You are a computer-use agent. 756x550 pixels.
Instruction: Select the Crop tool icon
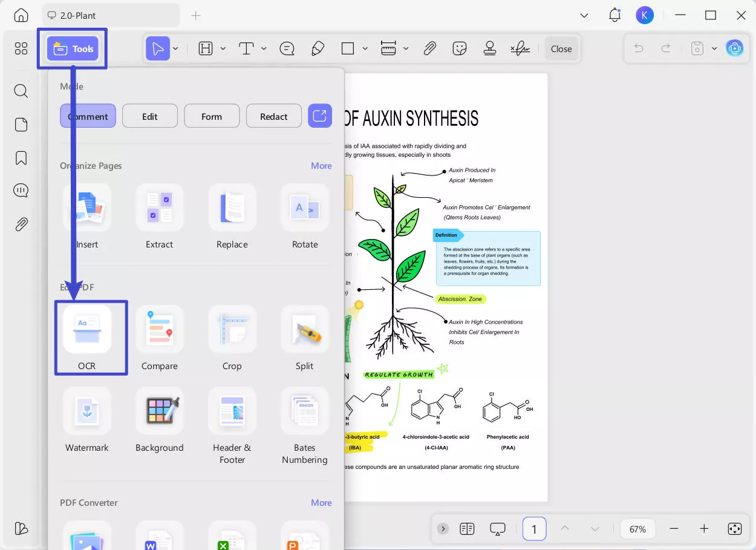232,330
